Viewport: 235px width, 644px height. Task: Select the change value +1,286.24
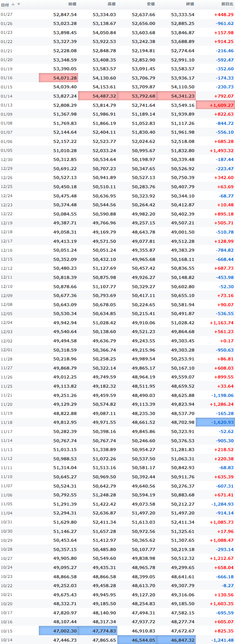click(x=222, y=404)
